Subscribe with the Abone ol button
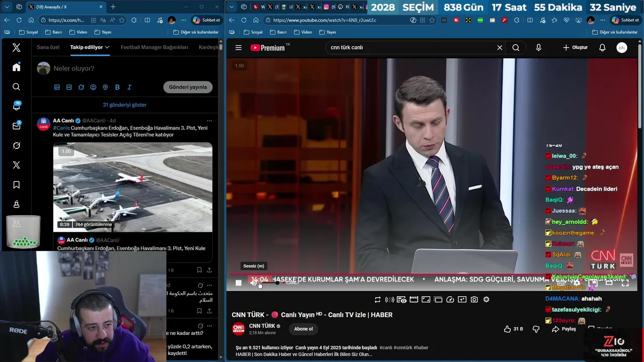 (303, 329)
